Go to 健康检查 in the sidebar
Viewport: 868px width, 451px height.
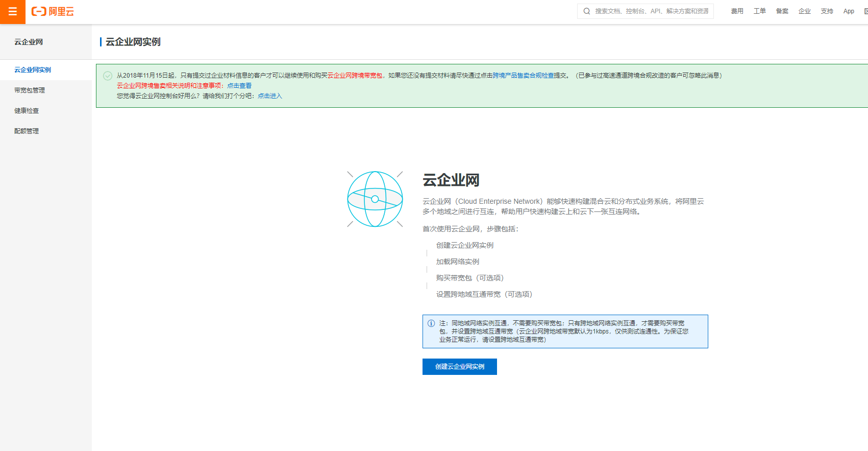pos(27,111)
